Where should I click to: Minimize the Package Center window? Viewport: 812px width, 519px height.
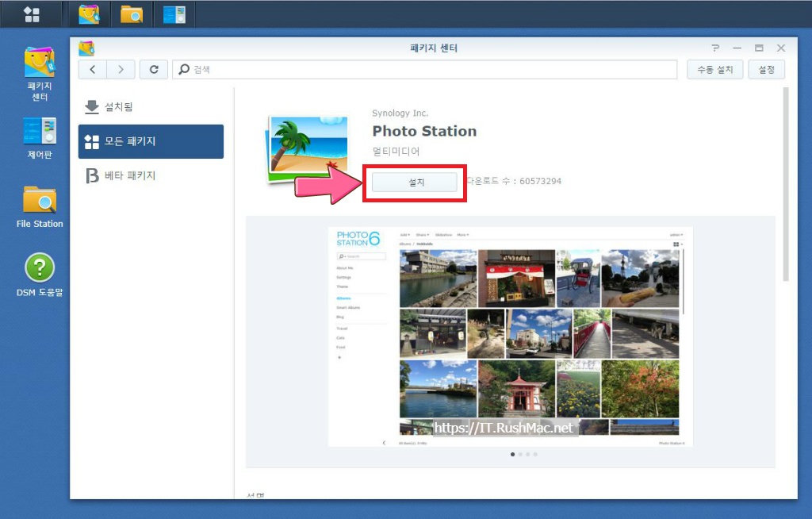(x=737, y=48)
